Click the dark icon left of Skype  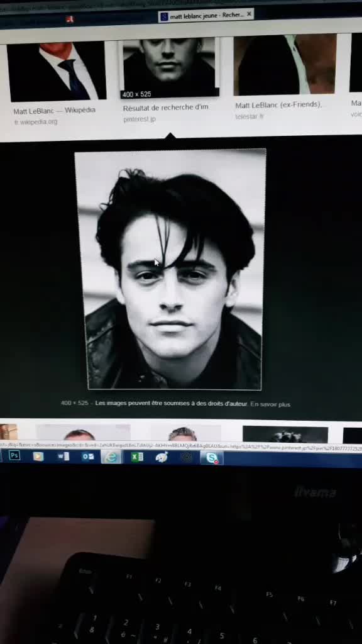(187, 457)
